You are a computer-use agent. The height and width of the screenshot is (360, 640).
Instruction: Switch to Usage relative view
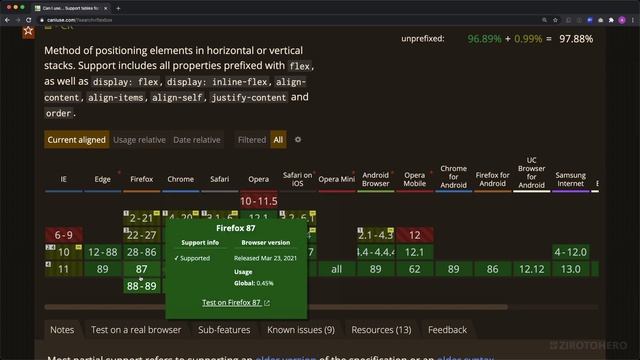pos(139,140)
